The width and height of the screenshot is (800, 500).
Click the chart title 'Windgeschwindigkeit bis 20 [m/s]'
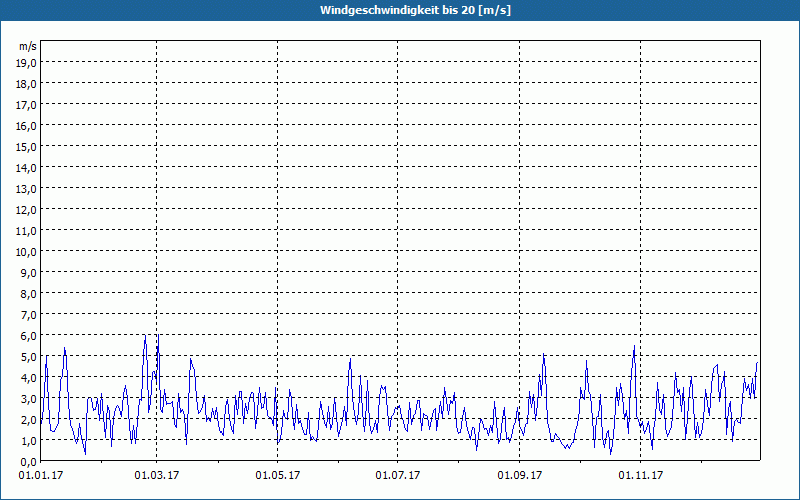400,10
